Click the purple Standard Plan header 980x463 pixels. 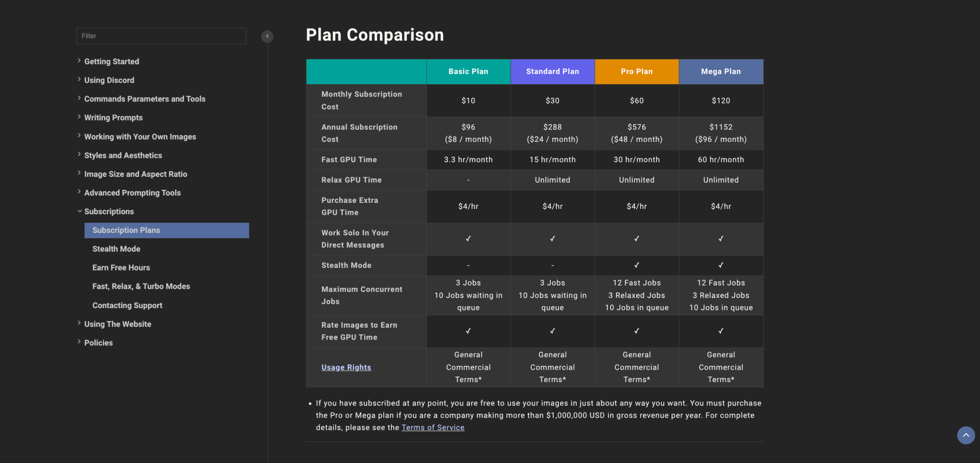click(x=552, y=72)
